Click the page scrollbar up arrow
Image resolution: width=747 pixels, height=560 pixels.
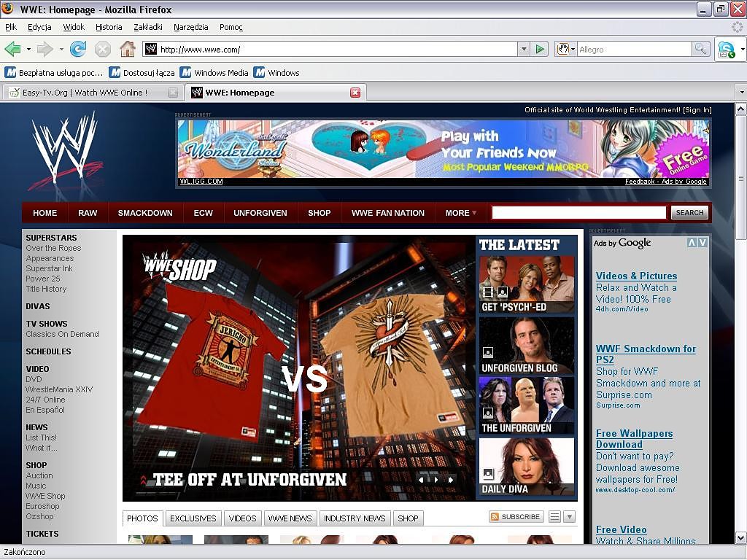pos(741,109)
